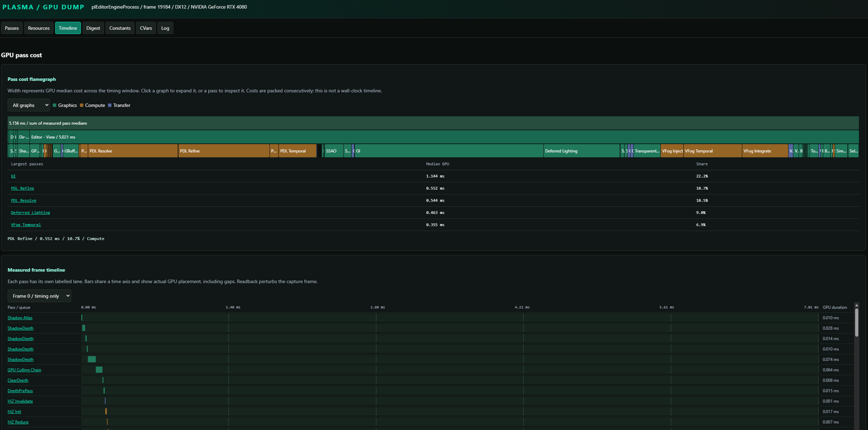Open the PDL Refine link in Largest passes

point(22,188)
